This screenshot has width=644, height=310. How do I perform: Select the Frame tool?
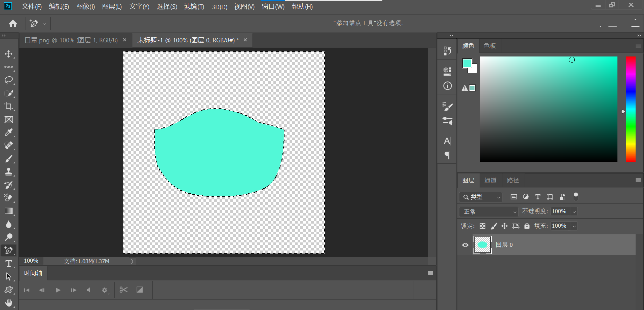[x=9, y=119]
